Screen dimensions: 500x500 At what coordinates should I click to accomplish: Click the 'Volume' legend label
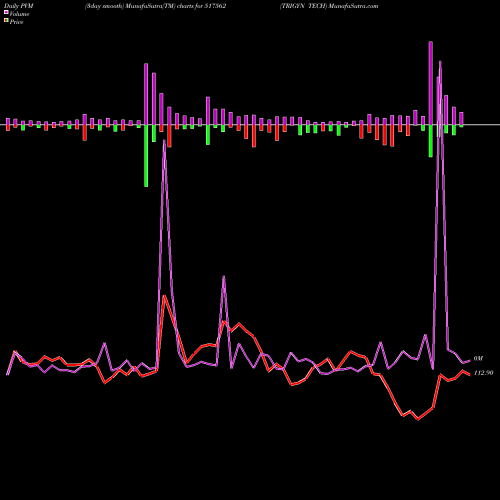[x=19, y=14]
